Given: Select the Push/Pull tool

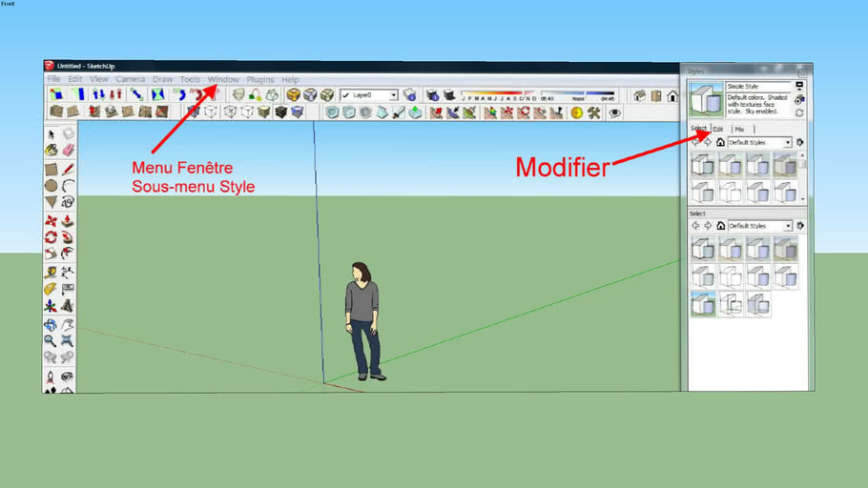Looking at the screenshot, I should [68, 220].
